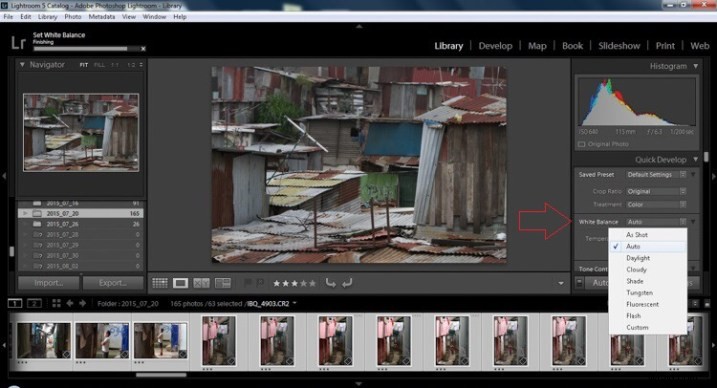Open the Metadata menu
717x388 pixels.
102,17
